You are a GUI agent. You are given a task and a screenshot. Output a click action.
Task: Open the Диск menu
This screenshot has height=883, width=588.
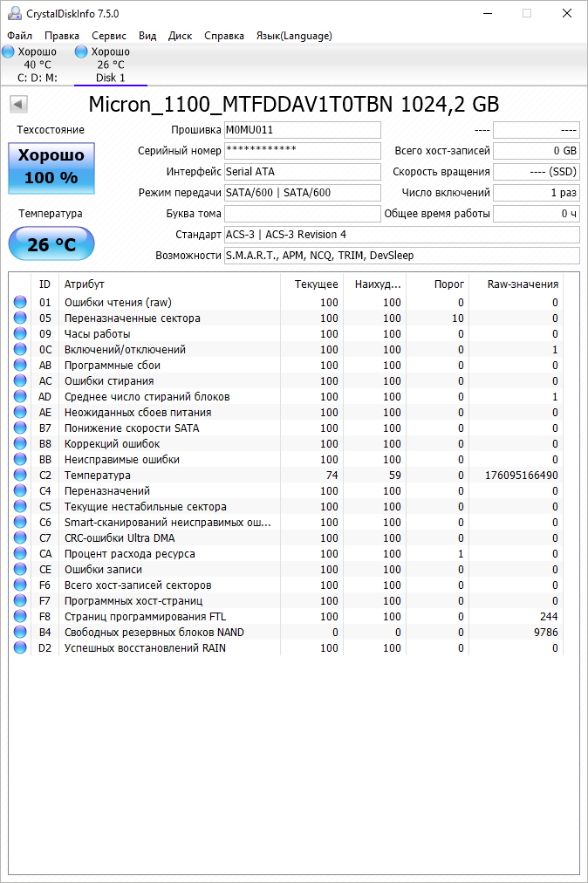pyautogui.click(x=181, y=36)
